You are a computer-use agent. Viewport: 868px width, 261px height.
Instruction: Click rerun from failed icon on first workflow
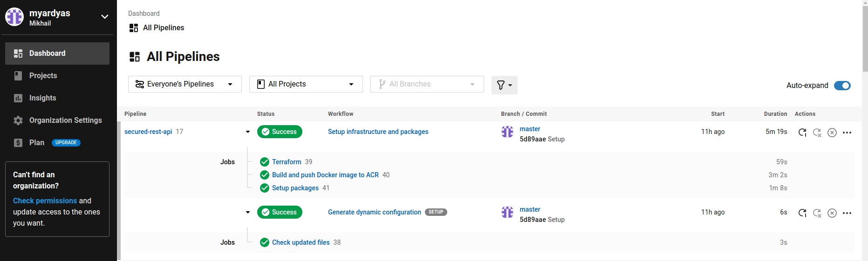tap(817, 133)
